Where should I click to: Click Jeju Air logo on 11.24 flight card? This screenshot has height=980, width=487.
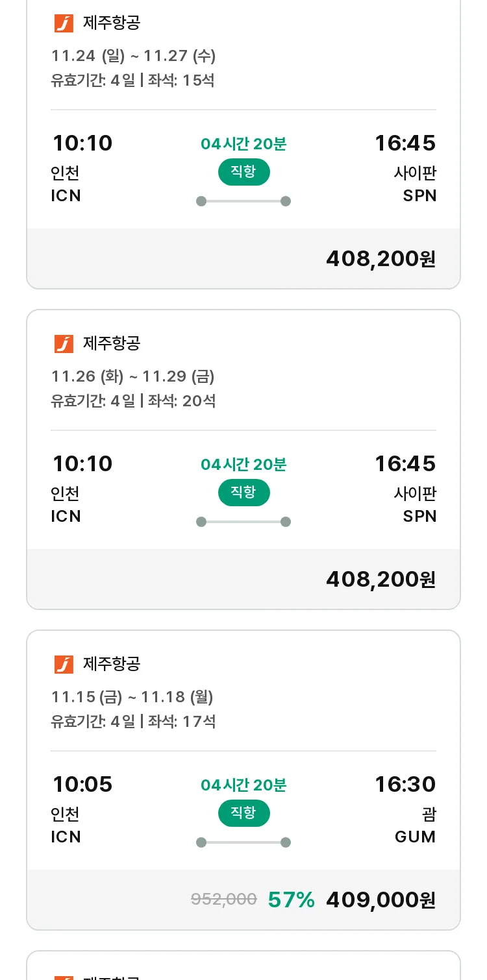click(x=64, y=23)
